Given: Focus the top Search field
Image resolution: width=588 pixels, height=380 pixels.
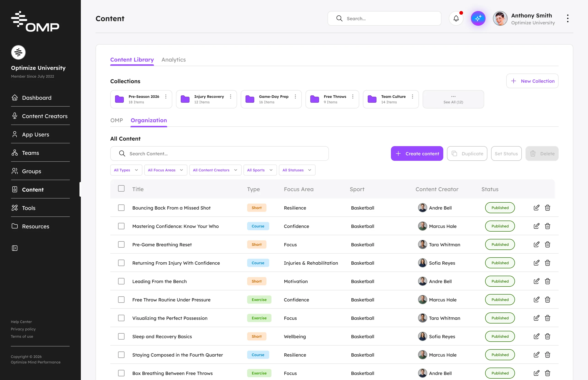Looking at the screenshot, I should click(x=384, y=19).
